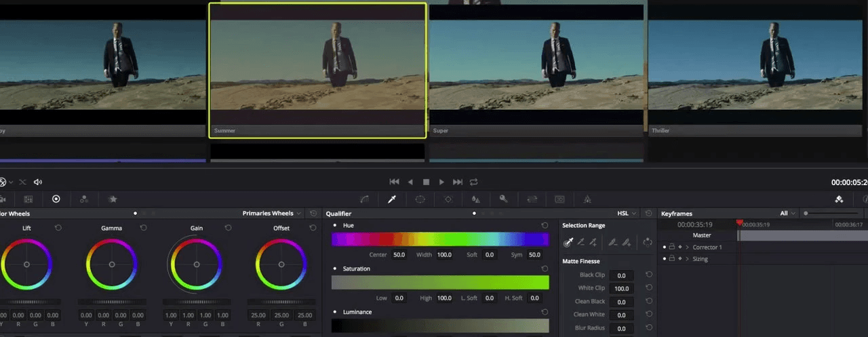Open the Sizing palette icon

pos(532,199)
